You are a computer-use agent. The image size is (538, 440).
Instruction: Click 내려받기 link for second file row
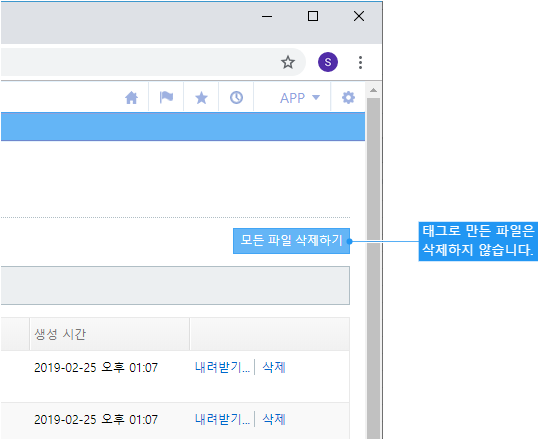[x=222, y=419]
